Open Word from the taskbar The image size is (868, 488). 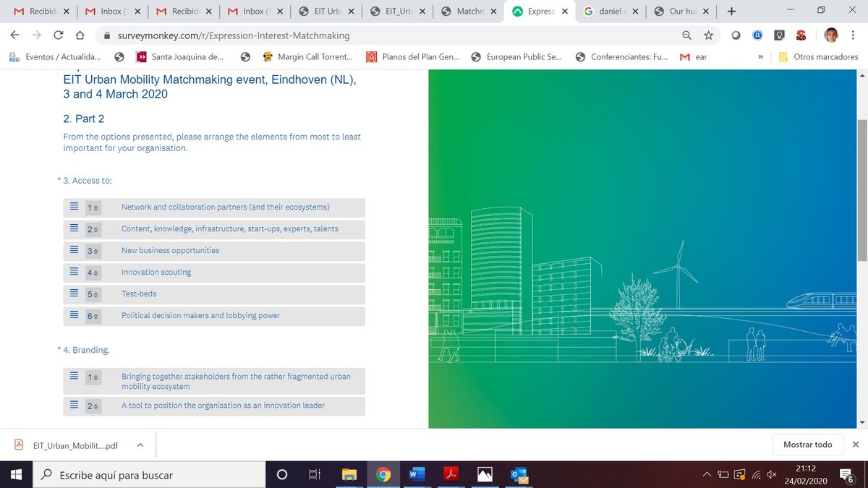417,475
